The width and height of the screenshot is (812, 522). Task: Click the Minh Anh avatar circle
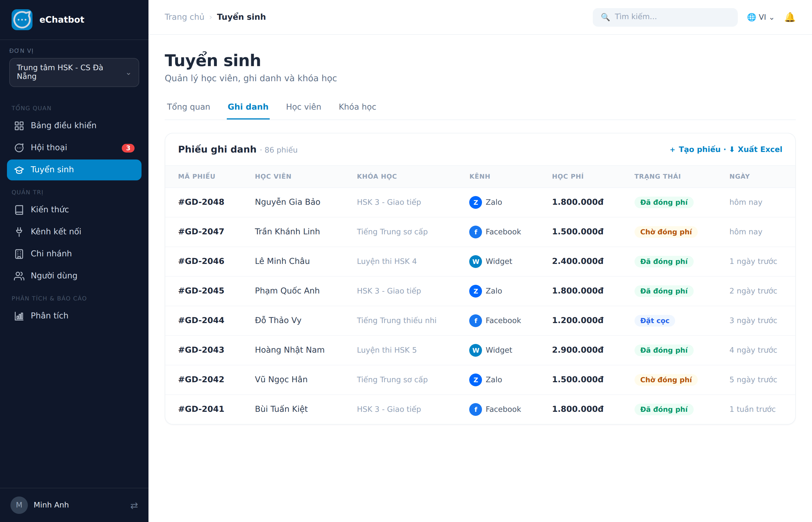coord(19,505)
